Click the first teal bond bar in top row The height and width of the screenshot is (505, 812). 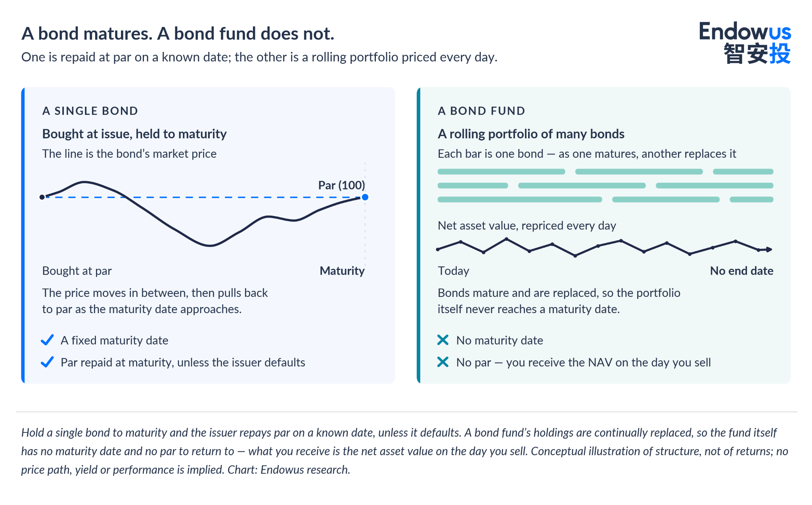(501, 172)
